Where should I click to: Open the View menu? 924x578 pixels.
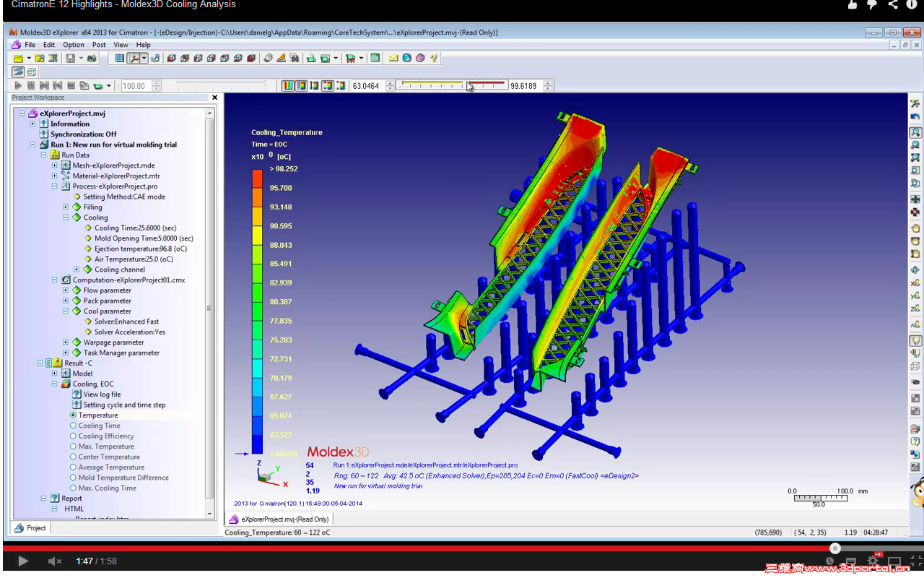(x=121, y=45)
